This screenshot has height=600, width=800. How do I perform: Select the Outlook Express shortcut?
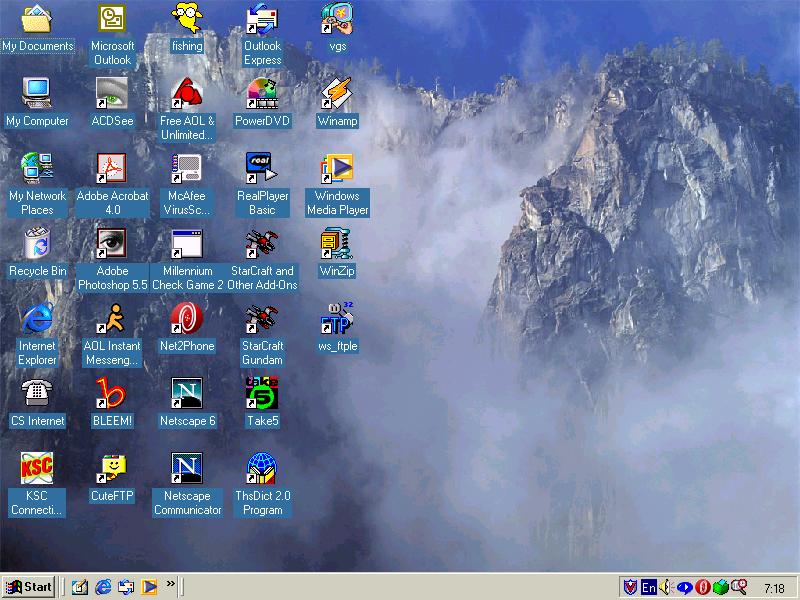(262, 18)
